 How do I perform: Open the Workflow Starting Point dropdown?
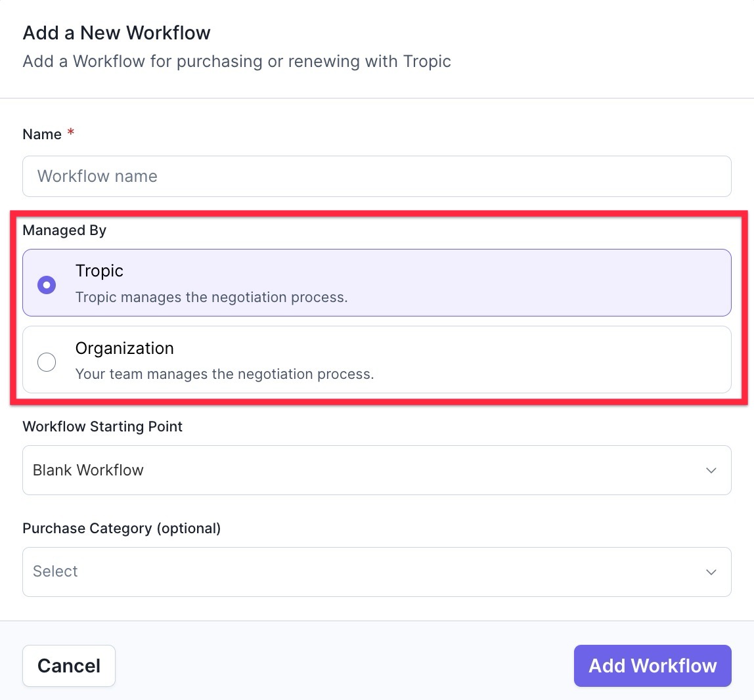pyautogui.click(x=376, y=470)
